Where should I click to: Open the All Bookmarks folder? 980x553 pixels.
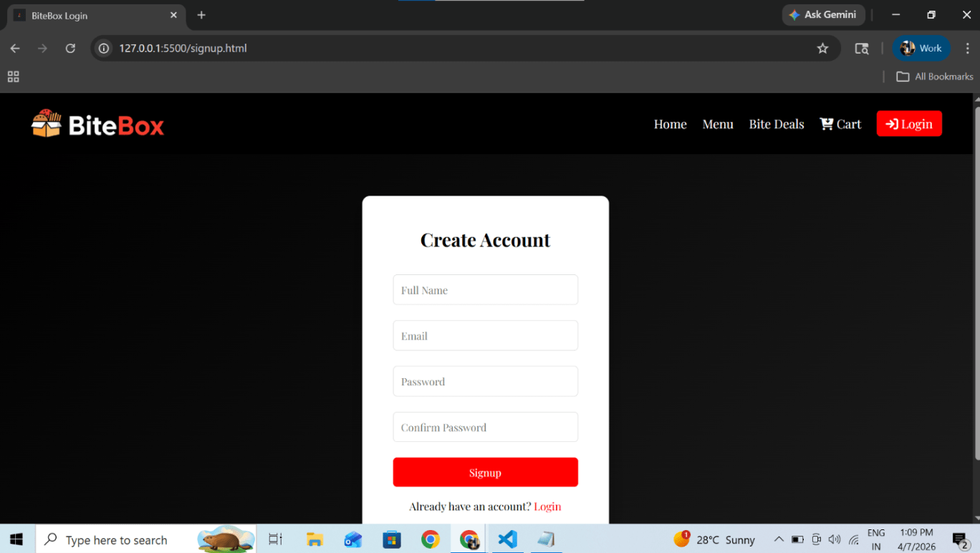935,77
